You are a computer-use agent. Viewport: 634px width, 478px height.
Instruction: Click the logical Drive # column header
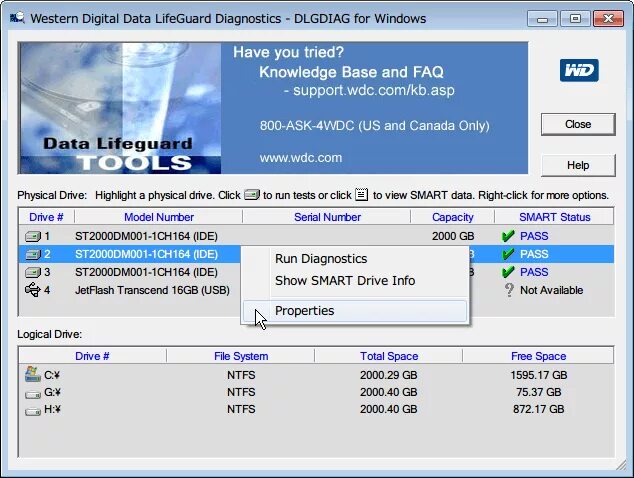pos(92,356)
